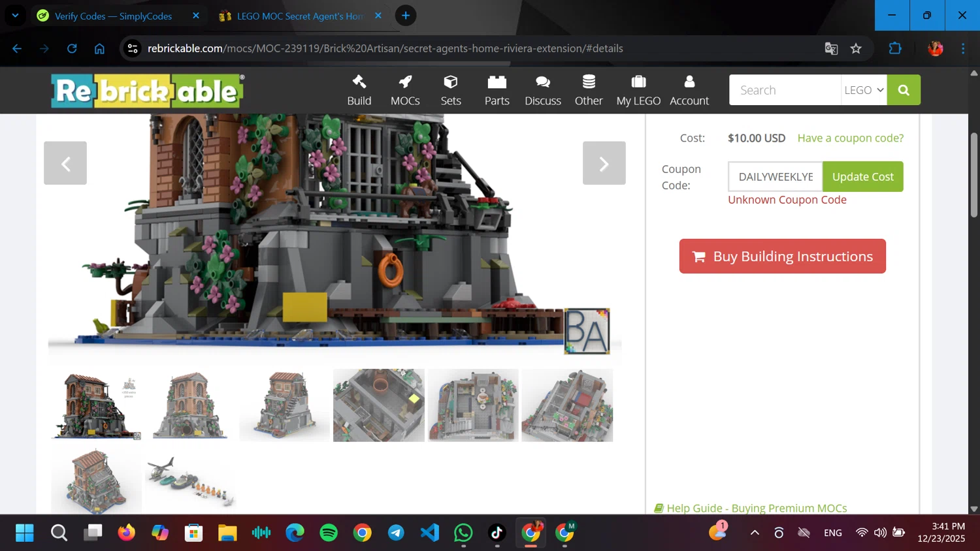Image resolution: width=980 pixels, height=551 pixels.
Task: Show next image with right arrow
Action: click(x=604, y=163)
